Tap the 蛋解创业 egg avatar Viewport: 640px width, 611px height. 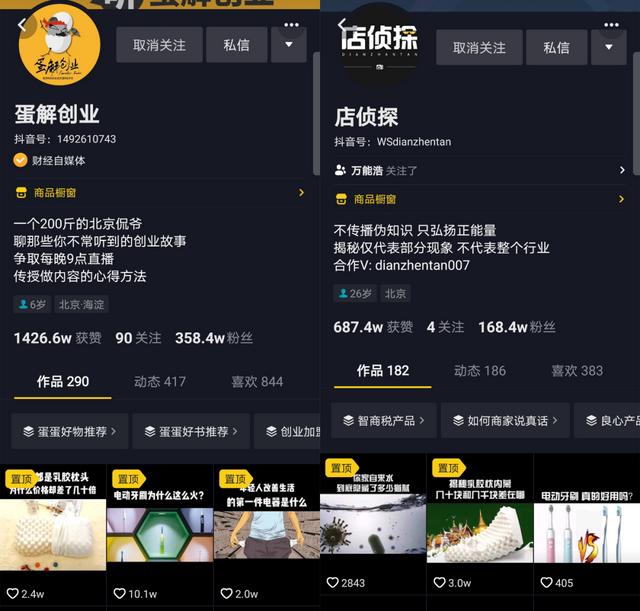coord(60,45)
